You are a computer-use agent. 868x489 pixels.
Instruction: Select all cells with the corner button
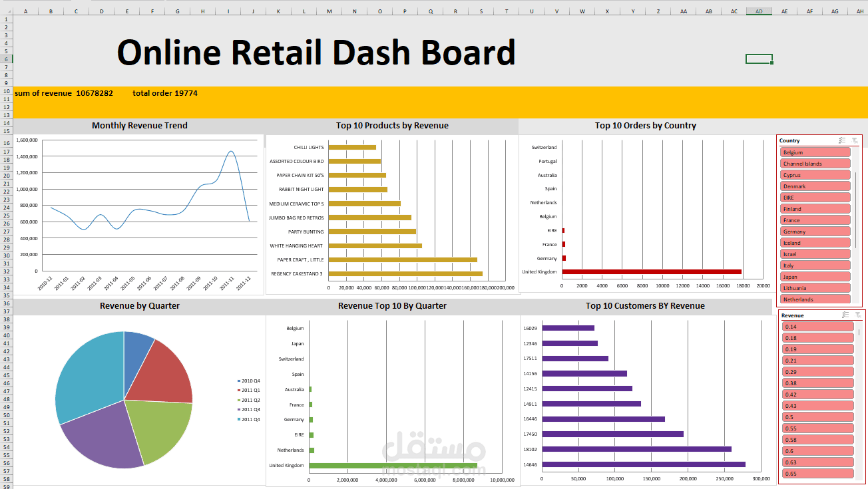[6, 11]
